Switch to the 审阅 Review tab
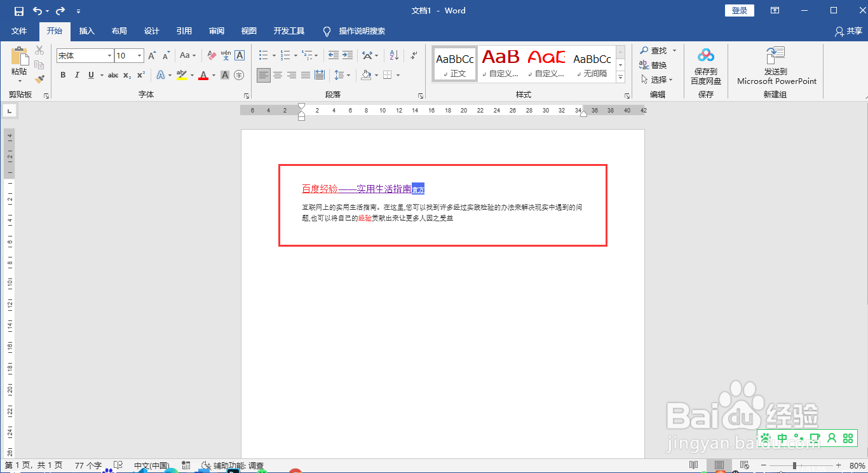This screenshot has width=868, height=473. pyautogui.click(x=217, y=31)
